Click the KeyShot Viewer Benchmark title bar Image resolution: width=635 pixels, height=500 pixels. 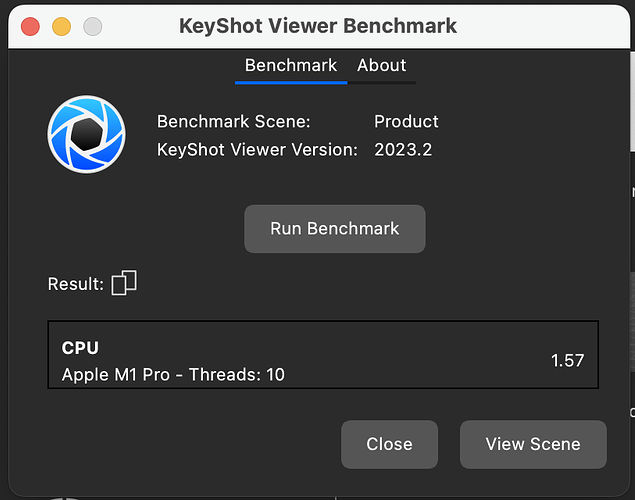318,26
